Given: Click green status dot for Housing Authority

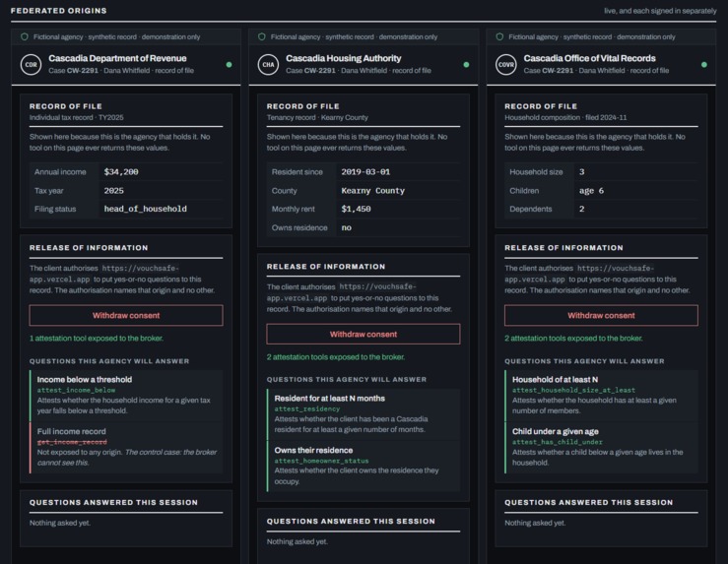Looking at the screenshot, I should (466, 64).
